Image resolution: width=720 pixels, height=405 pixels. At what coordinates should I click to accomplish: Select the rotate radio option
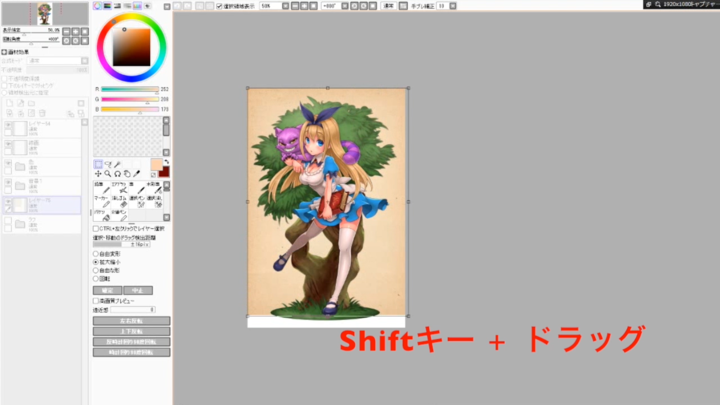click(96, 278)
